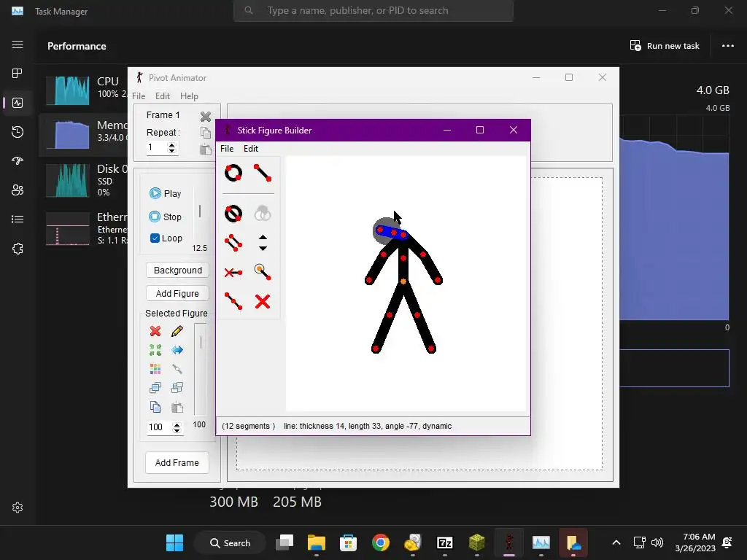Increase segment thickness with the up arrow
747x560 pixels.
(263, 237)
